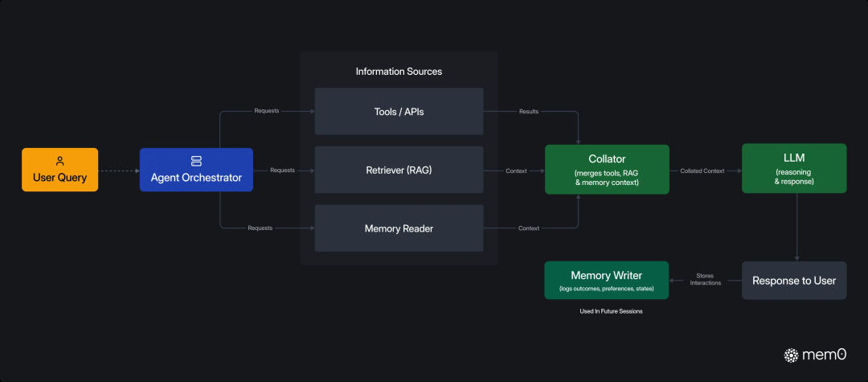Click the Context label beside Memory Reader
The height and width of the screenshot is (382, 868).
click(529, 228)
